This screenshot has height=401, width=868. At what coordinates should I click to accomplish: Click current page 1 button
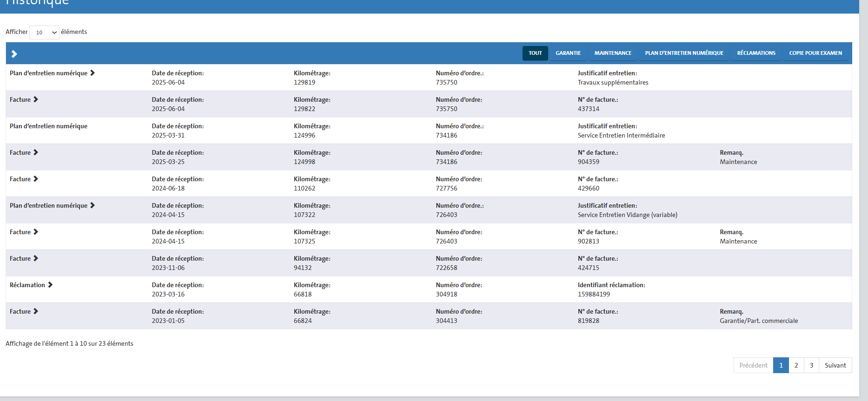point(781,365)
